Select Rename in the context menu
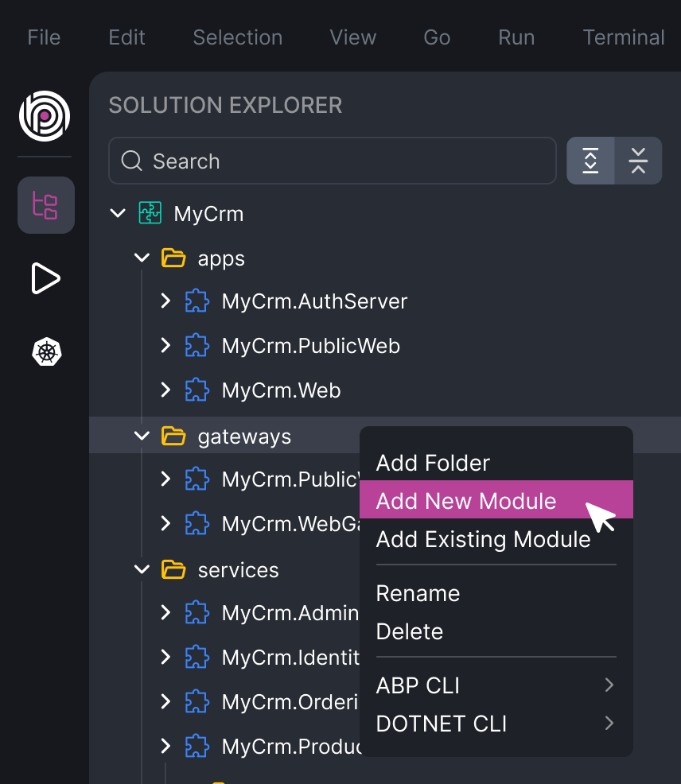The width and height of the screenshot is (681, 784). (496, 593)
